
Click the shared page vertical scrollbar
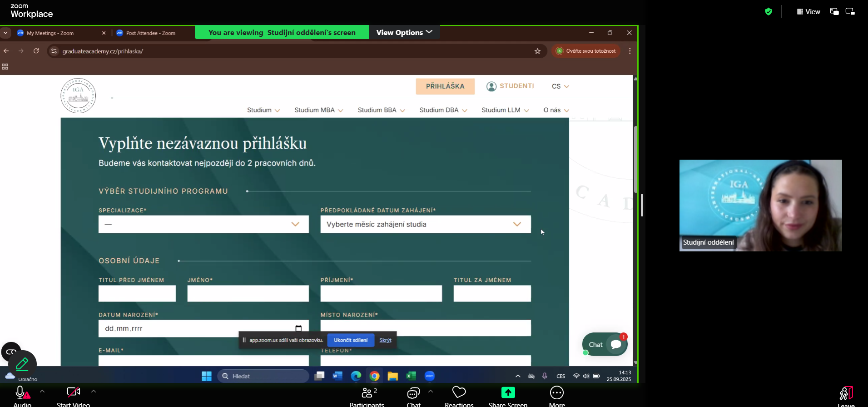click(x=635, y=159)
